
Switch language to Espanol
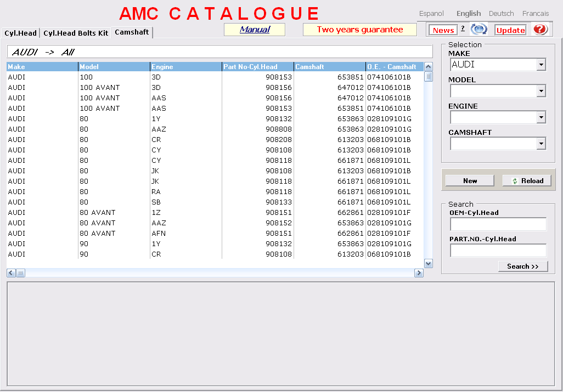point(431,14)
